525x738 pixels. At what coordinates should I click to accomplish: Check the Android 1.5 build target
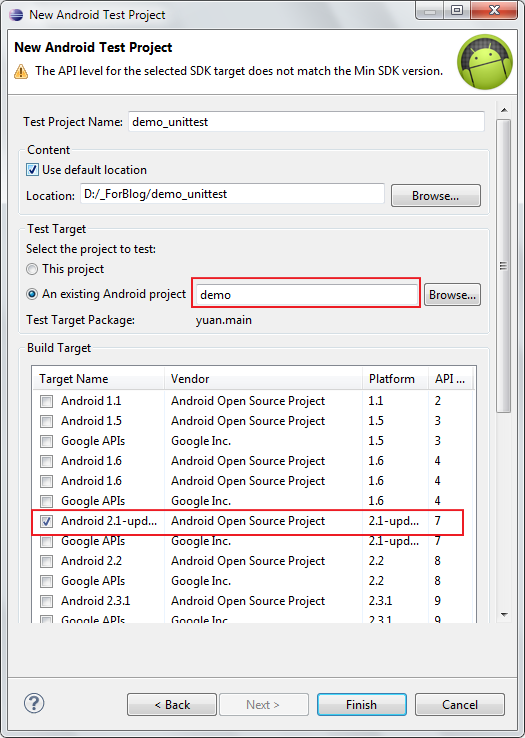pyautogui.click(x=46, y=421)
